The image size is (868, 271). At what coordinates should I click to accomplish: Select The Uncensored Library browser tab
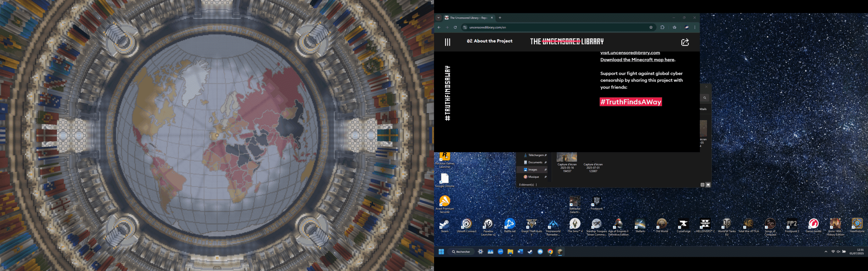(468, 18)
